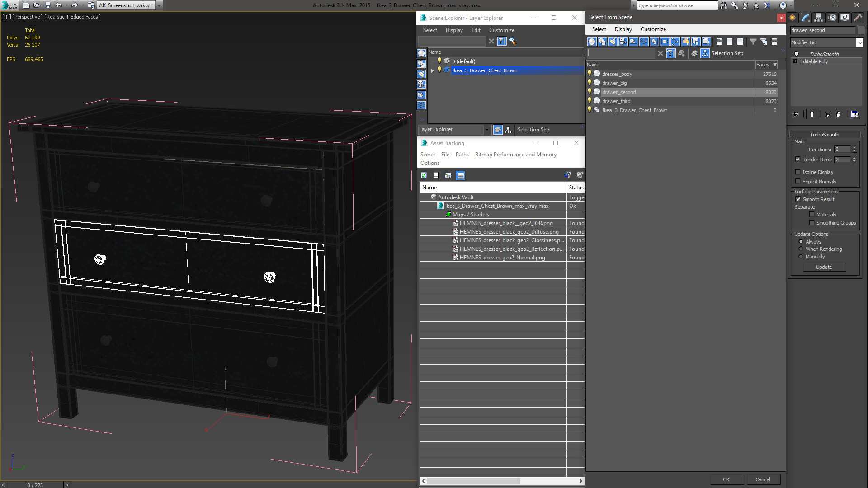Viewport: 868px width, 488px height.
Task: Toggle Display Cameras filter in Select From Scene
Action: 623,42
